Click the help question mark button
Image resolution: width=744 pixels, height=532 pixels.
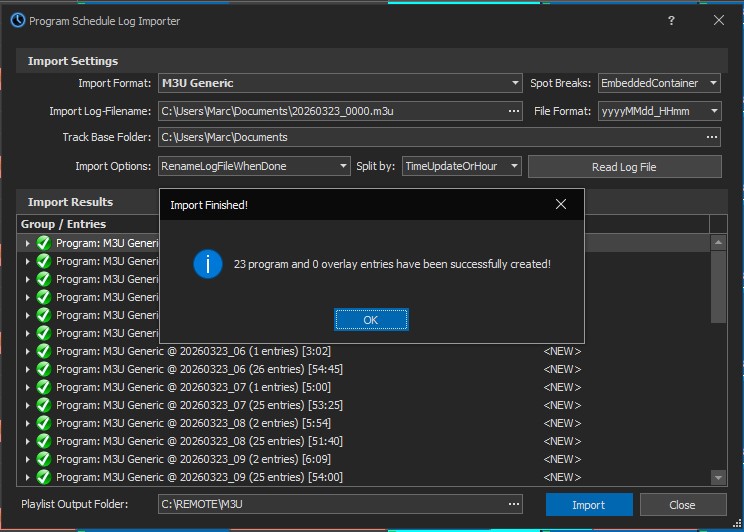pyautogui.click(x=671, y=20)
